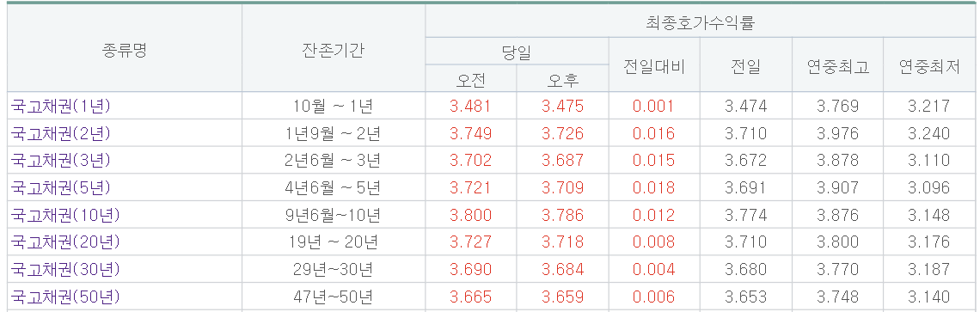Image resolution: width=980 pixels, height=312 pixels.
Task: Click afternoon yield 3.709
Action: tap(562, 187)
